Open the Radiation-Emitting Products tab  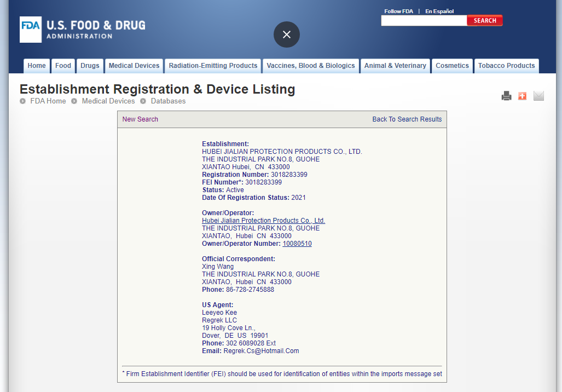(x=213, y=66)
